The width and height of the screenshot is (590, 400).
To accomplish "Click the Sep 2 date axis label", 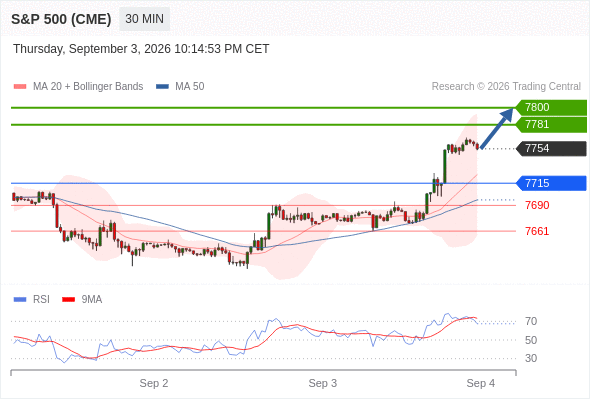I will (x=154, y=383).
